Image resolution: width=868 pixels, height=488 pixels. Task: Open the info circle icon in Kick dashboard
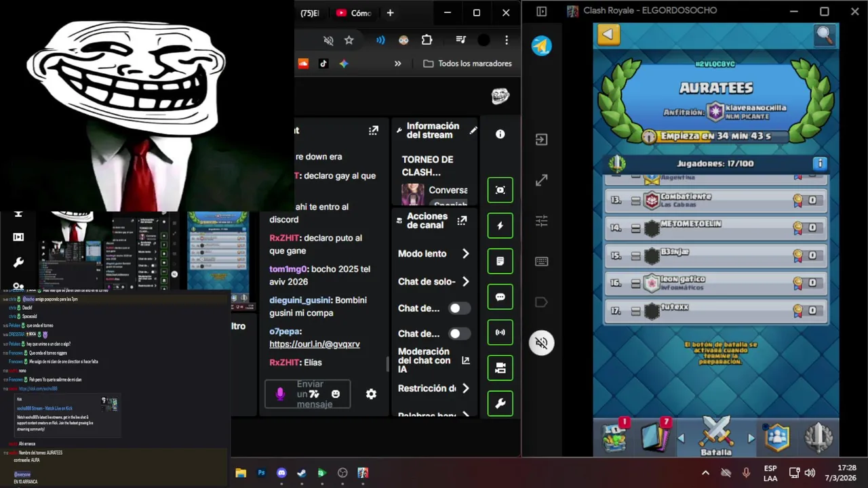point(500,134)
